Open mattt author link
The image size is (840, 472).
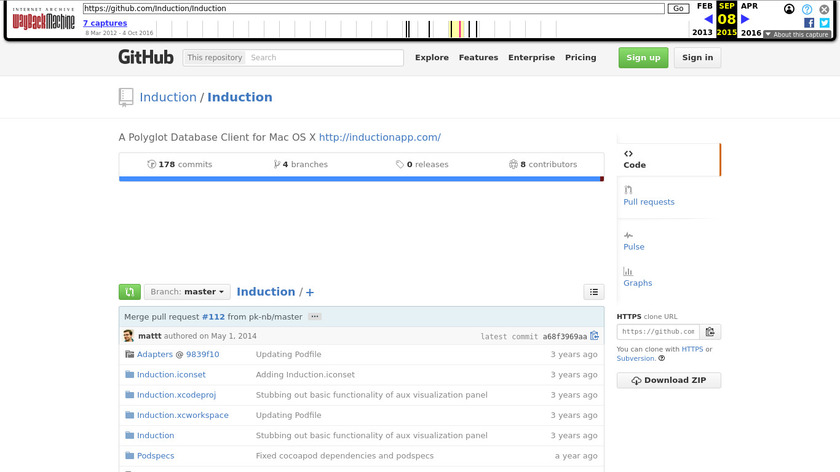[x=149, y=336]
